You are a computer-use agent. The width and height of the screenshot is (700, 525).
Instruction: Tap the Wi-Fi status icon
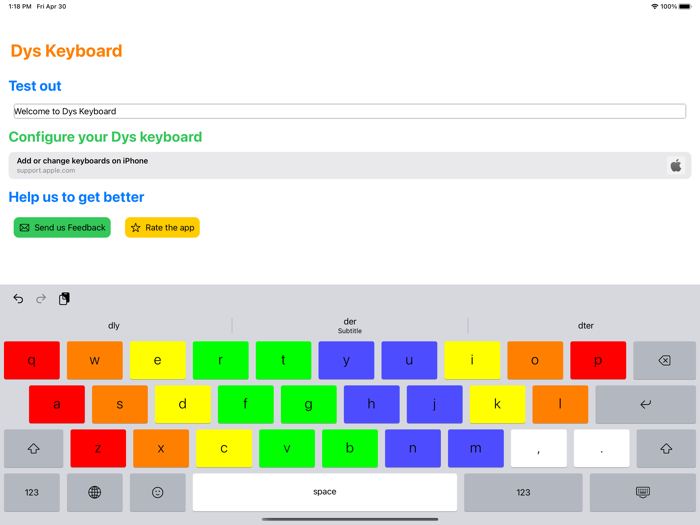point(654,6)
